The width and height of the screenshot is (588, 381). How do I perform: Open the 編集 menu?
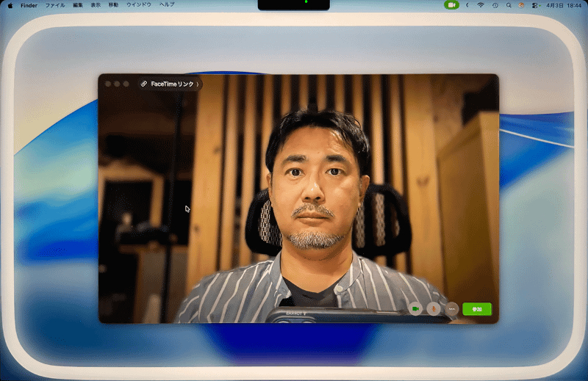click(78, 5)
